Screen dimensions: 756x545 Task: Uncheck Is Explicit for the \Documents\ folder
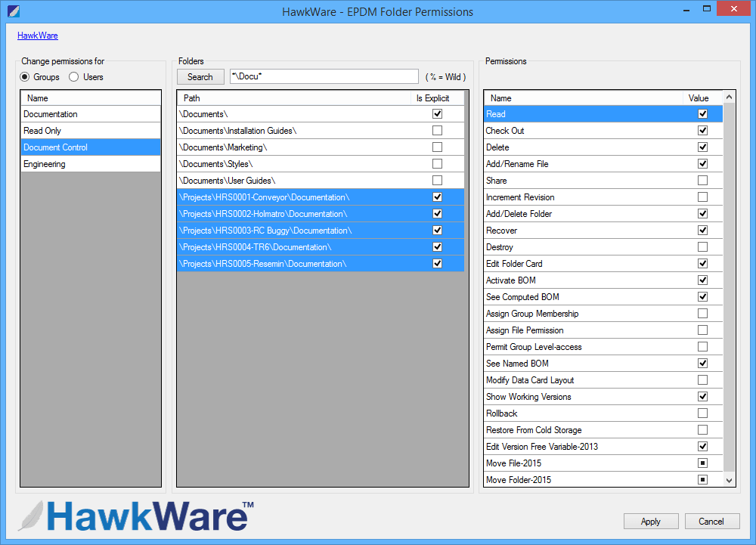pyautogui.click(x=437, y=113)
